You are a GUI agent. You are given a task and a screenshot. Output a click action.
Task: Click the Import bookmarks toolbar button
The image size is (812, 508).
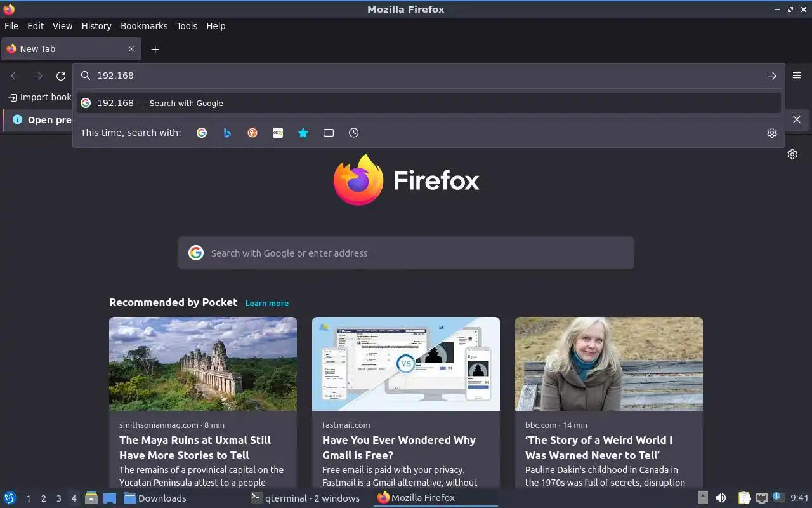[x=39, y=97]
